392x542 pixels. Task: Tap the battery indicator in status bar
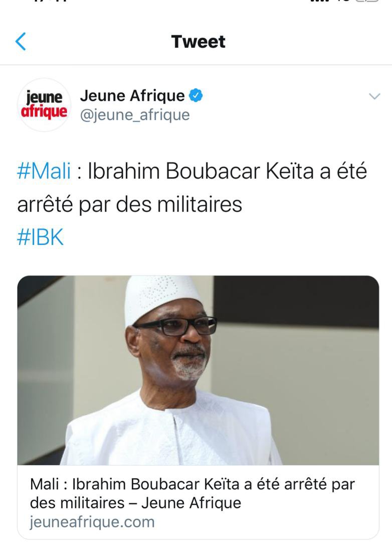[x=367, y=1]
